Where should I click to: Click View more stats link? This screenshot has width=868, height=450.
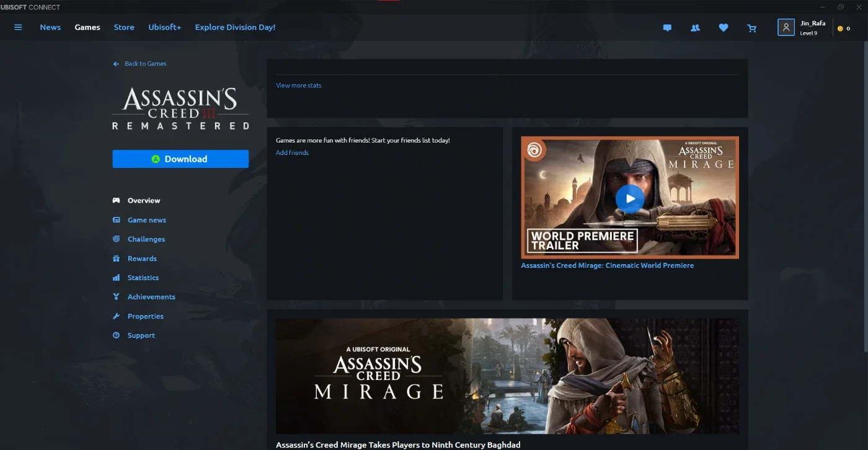coord(299,86)
